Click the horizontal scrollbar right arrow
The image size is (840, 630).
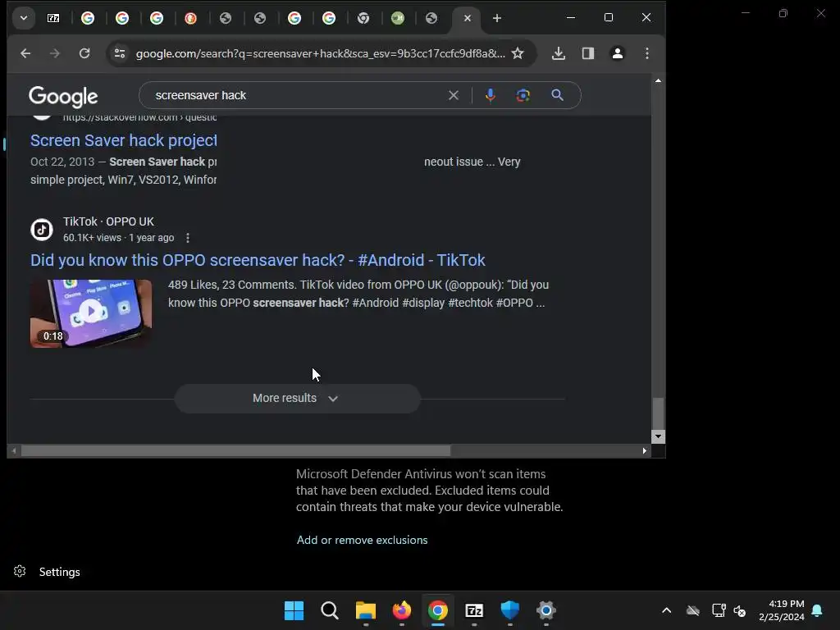(x=645, y=451)
